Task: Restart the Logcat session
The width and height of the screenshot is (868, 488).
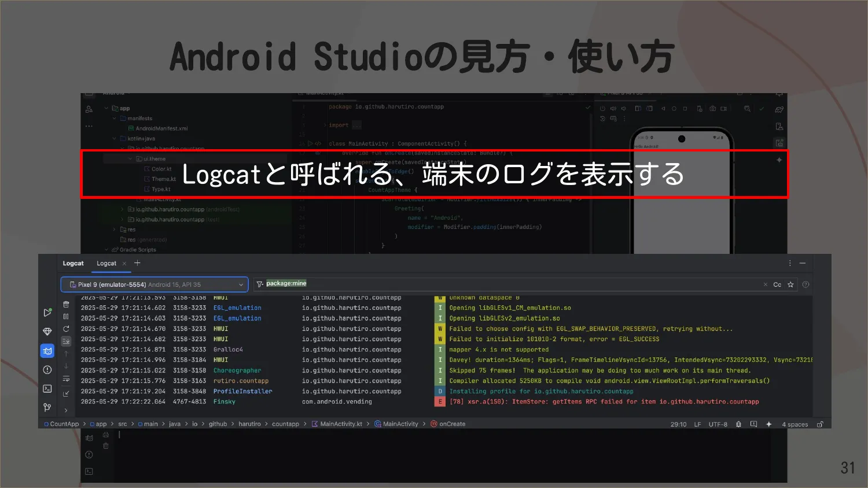Action: pos(66,328)
